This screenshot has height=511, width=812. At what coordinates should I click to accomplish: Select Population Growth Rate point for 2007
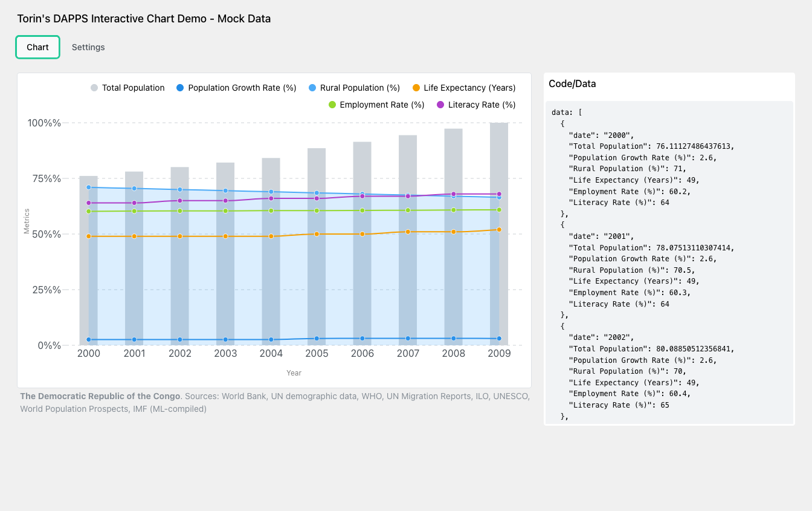click(408, 339)
